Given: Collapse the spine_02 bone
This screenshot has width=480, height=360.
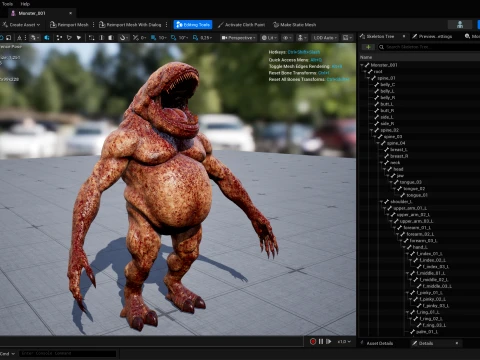Looking at the screenshot, I should [372, 130].
